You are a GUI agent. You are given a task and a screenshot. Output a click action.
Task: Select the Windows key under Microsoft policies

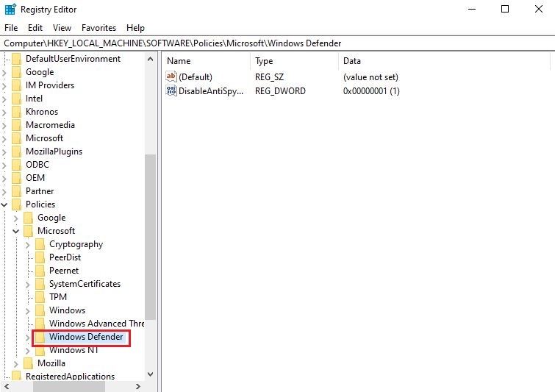click(67, 310)
